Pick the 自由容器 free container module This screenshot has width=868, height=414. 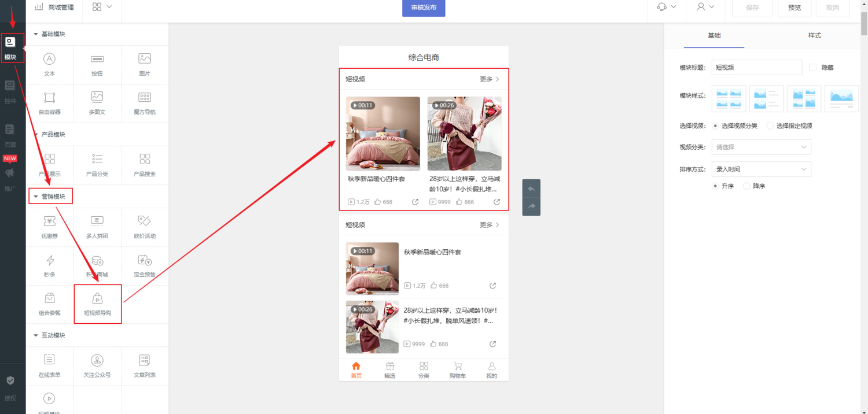pos(50,103)
